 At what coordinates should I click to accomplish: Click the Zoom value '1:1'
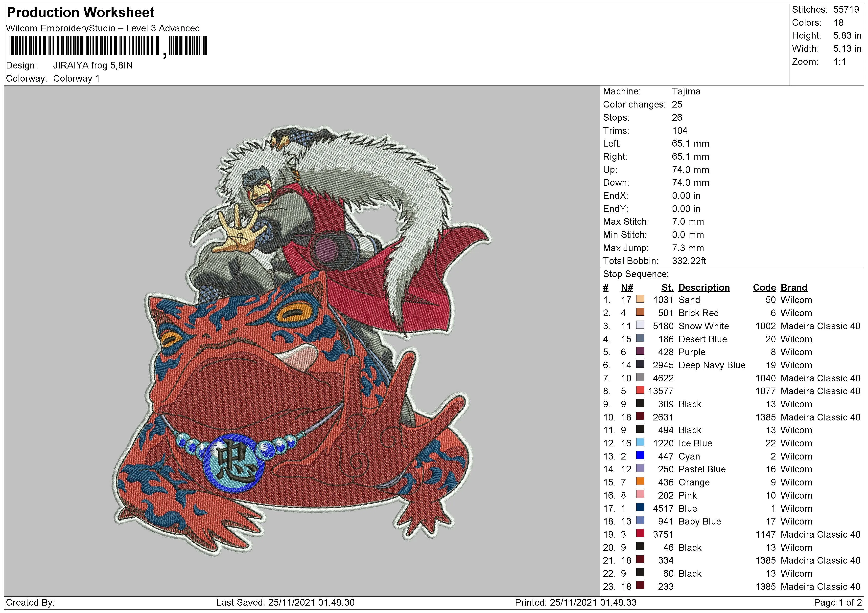[x=840, y=62]
